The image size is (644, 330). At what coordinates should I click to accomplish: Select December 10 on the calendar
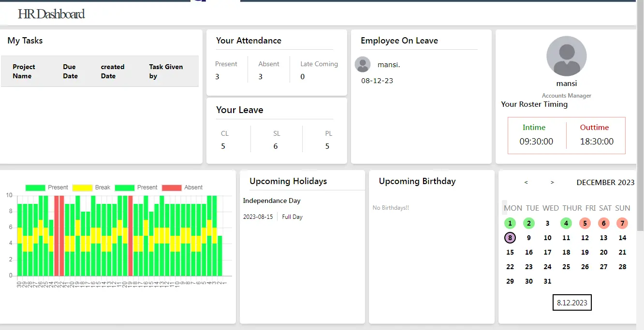pyautogui.click(x=547, y=238)
